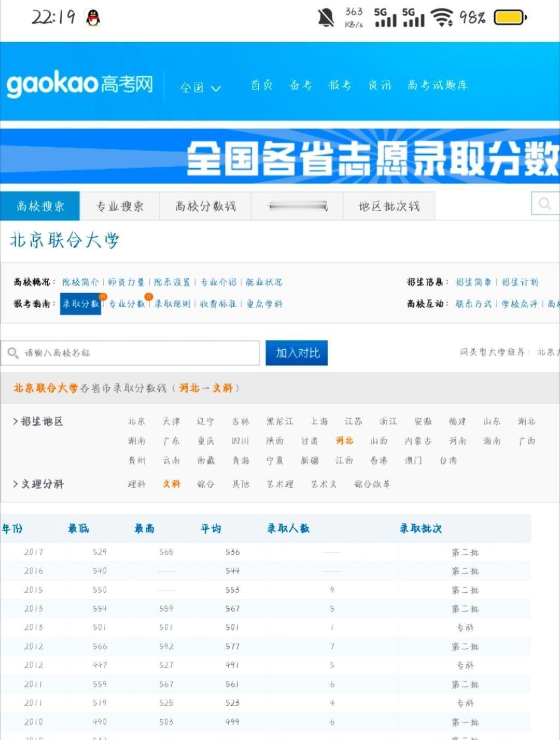
Task: Choose 艺术理 subject category
Action: click(280, 484)
